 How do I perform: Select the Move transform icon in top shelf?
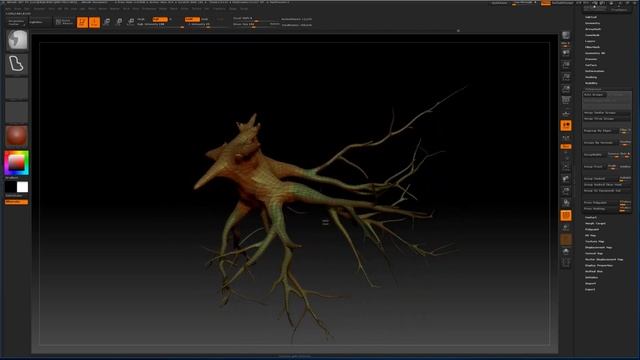tap(107, 22)
